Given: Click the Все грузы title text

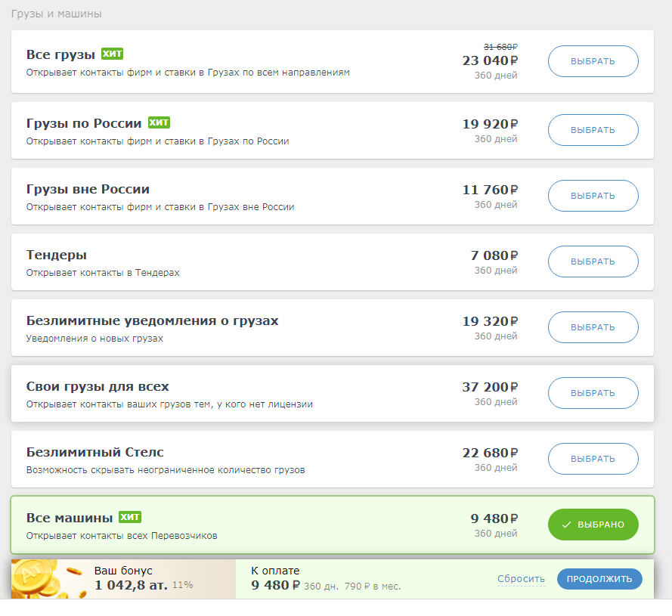Looking at the screenshot, I should coord(60,54).
